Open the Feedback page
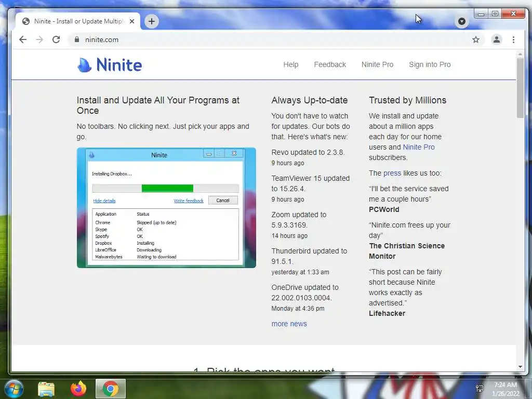Screen dimensions: 532x399 330,64
